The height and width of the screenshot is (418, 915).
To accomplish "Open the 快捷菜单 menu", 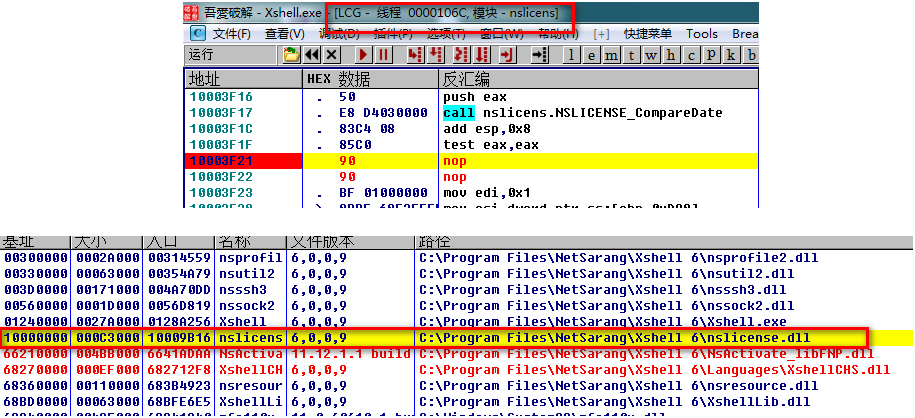I will click(x=648, y=34).
